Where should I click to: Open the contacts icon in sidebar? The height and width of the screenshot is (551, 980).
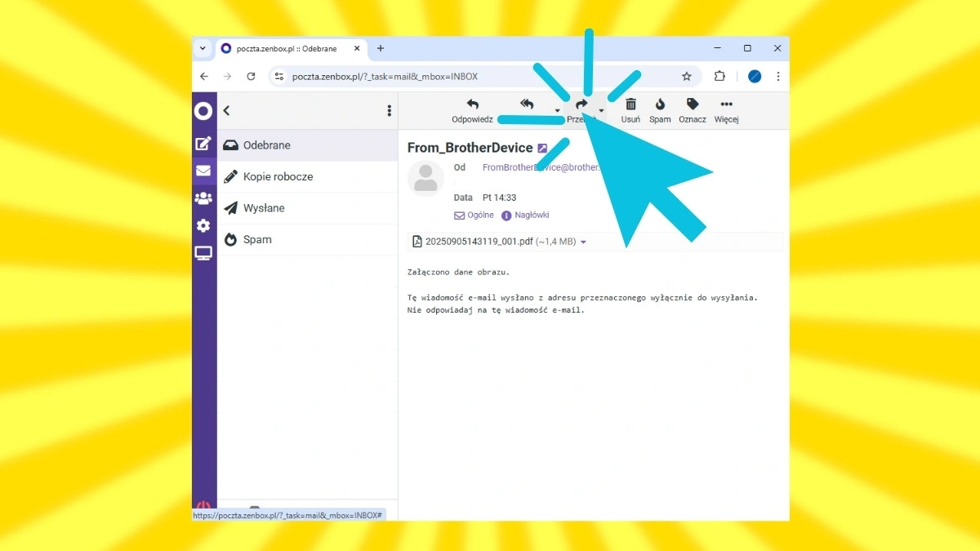[x=203, y=198]
